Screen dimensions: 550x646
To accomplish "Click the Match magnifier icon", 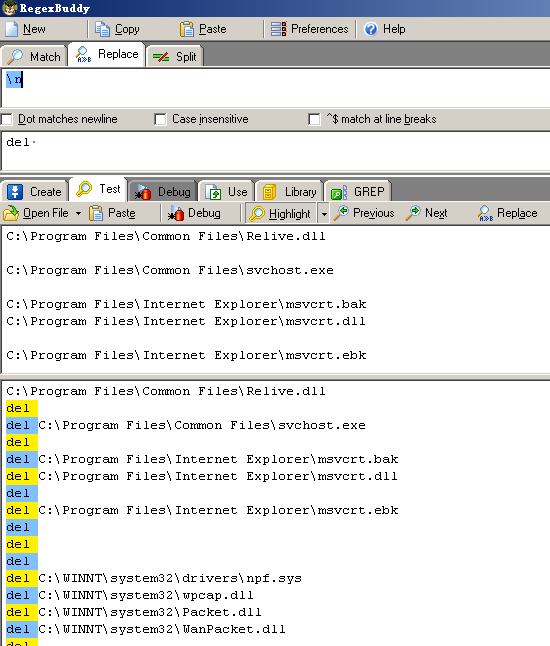I will (x=15, y=56).
